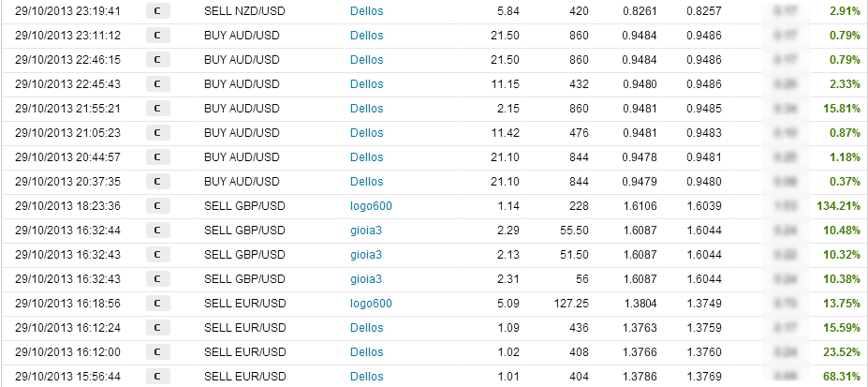The height and width of the screenshot is (387, 868).
Task: Click the 29/10/2013 20:44:57 timestamp
Action: click(x=67, y=157)
